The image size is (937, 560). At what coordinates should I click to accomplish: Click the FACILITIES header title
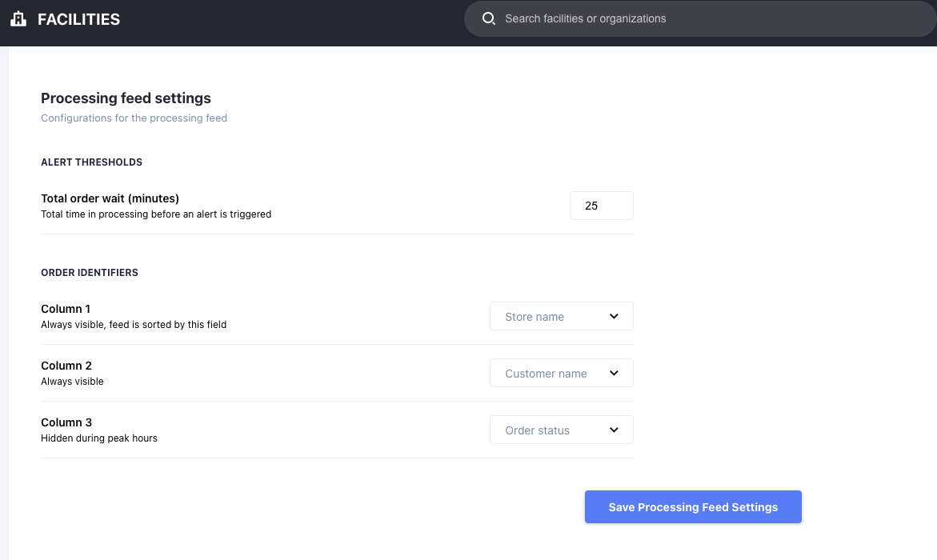pyautogui.click(x=78, y=19)
